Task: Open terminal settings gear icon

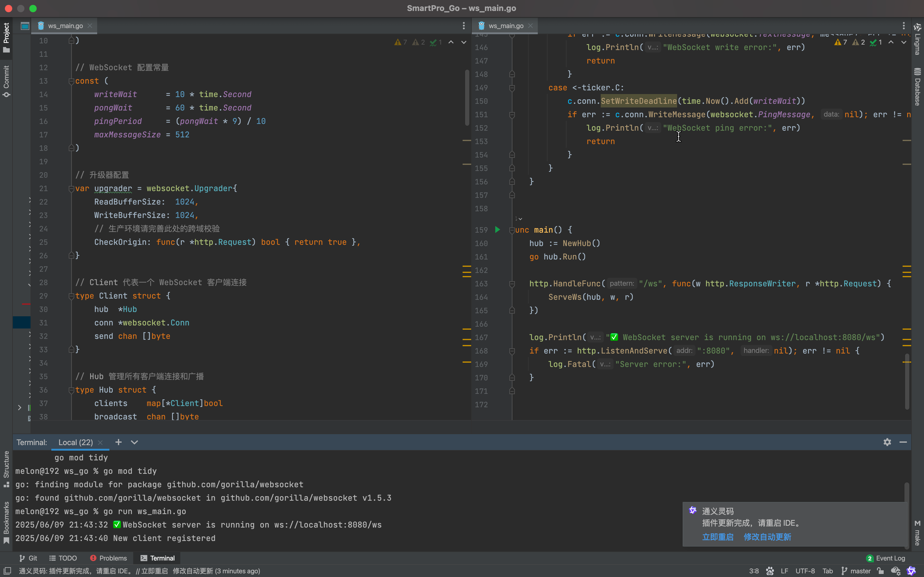Action: [887, 442]
